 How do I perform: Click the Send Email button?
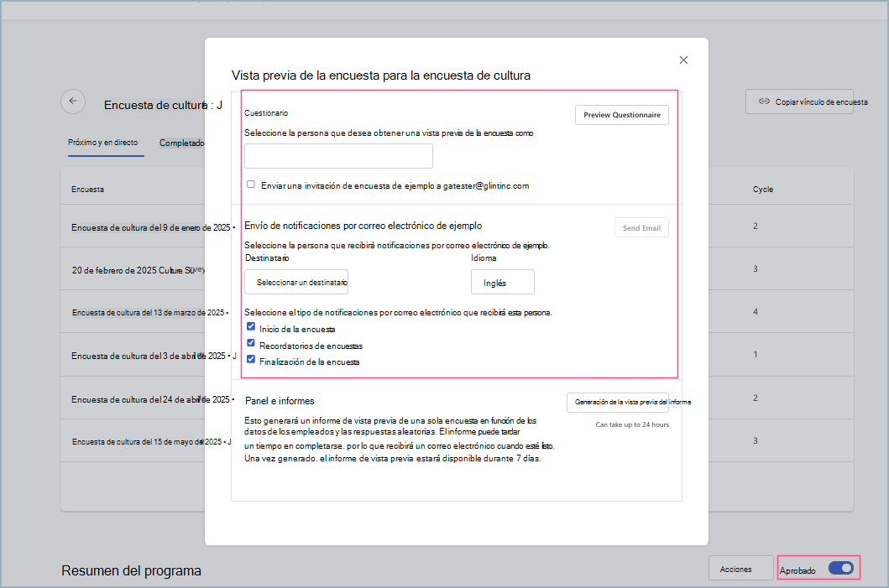(x=642, y=227)
